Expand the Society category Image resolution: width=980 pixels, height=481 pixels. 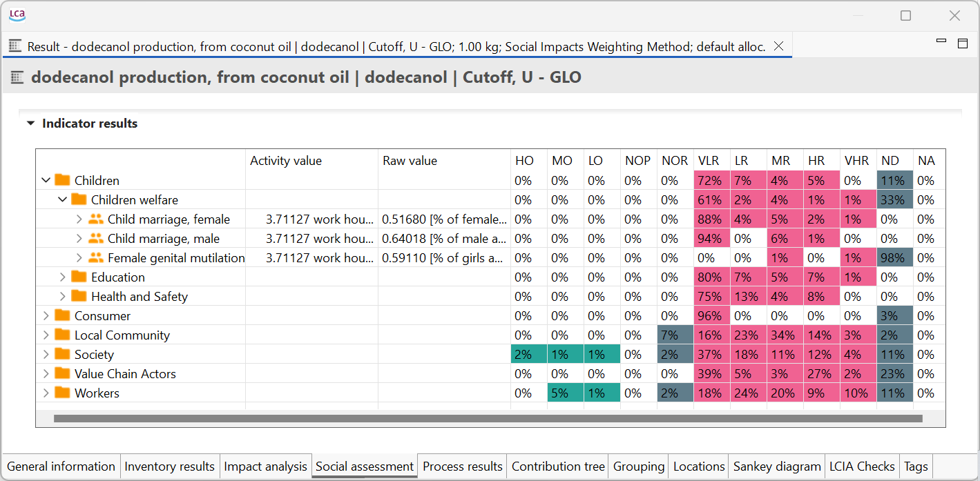tap(46, 354)
